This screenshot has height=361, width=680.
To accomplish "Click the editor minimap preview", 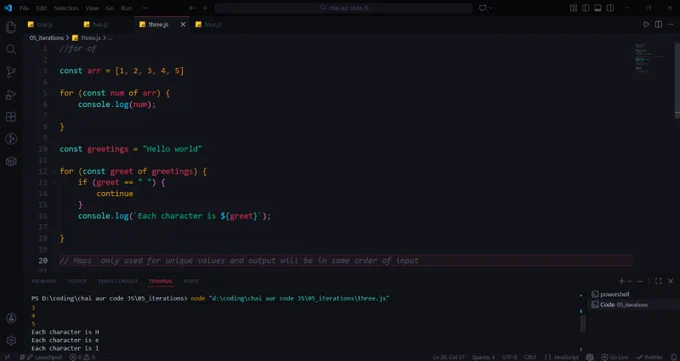I will click(x=649, y=59).
